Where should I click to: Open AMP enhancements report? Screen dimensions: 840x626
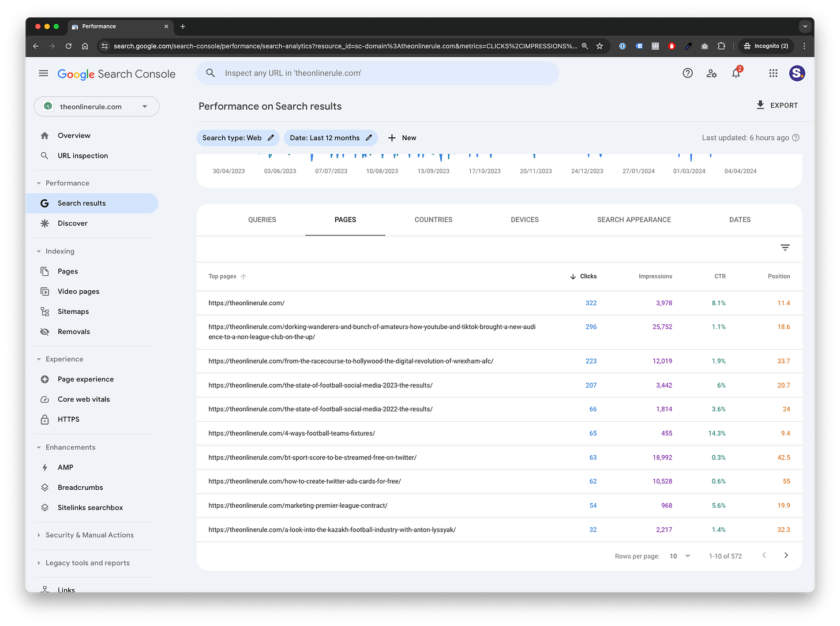pyautogui.click(x=65, y=467)
